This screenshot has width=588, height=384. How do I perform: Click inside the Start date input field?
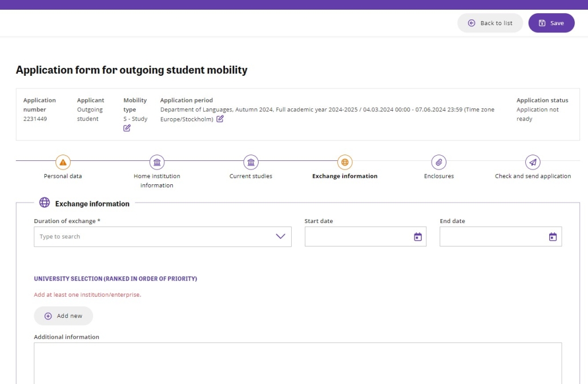(357, 237)
